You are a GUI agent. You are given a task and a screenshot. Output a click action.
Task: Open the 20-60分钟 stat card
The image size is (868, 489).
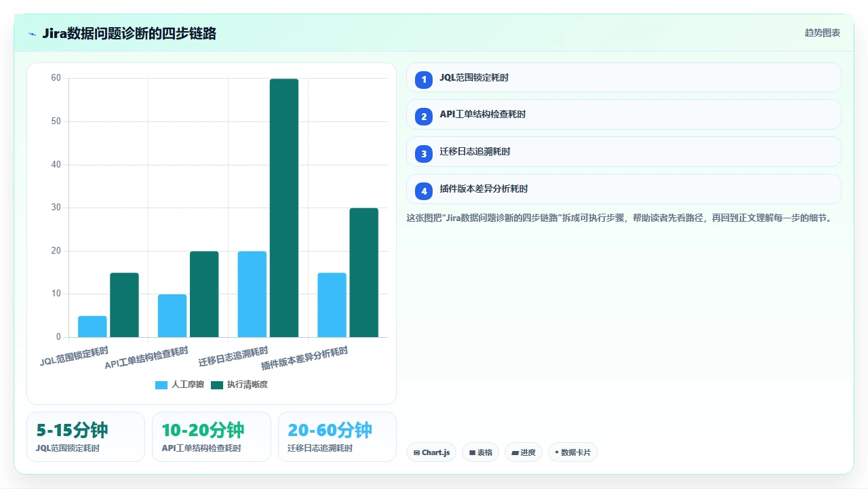coord(337,437)
